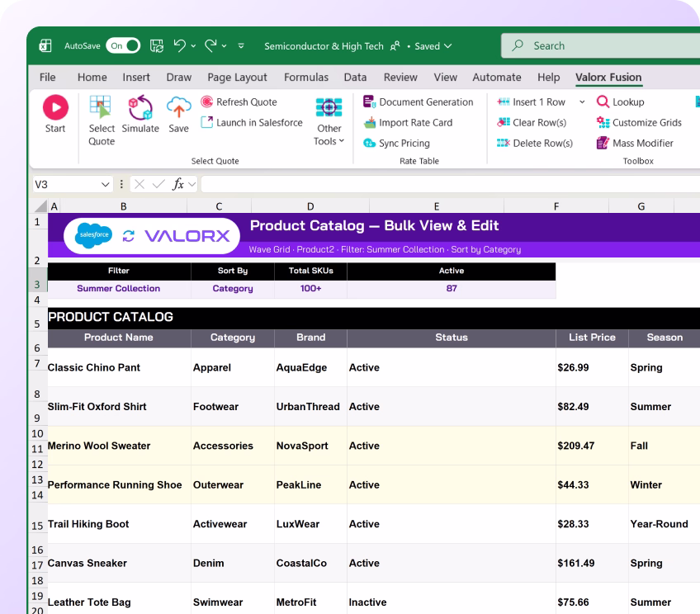The image size is (700, 614).
Task: Click the Select Quote icon
Action: [100, 107]
